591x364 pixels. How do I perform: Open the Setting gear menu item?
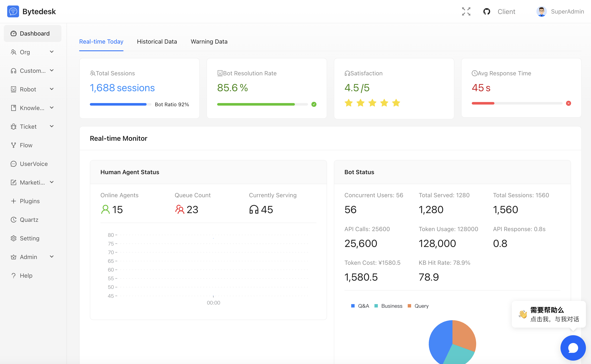point(29,238)
